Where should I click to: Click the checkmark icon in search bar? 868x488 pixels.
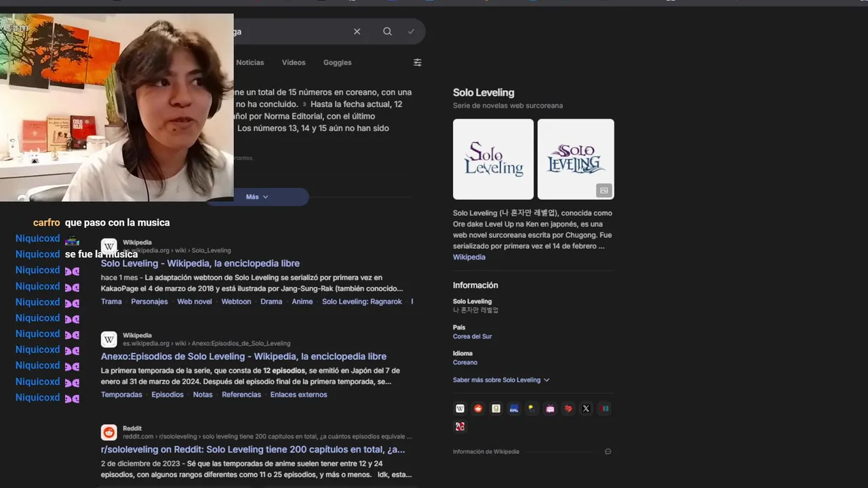[411, 31]
